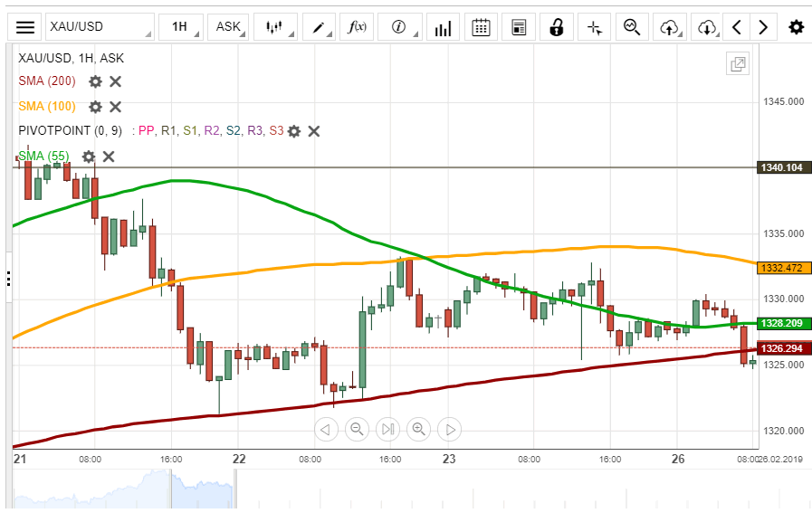Screen dimensions: 812x513
Task: Click the 1326.294 current price label
Action: 784,348
